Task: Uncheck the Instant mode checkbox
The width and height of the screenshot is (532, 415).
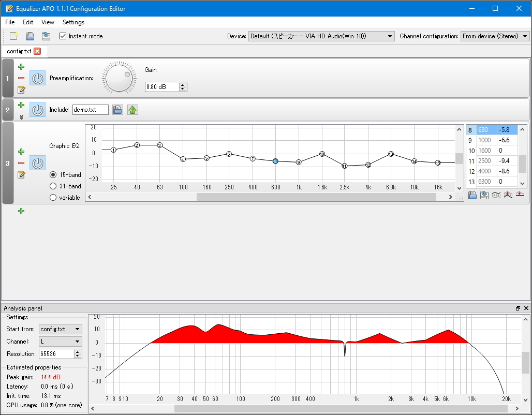Action: (x=63, y=36)
